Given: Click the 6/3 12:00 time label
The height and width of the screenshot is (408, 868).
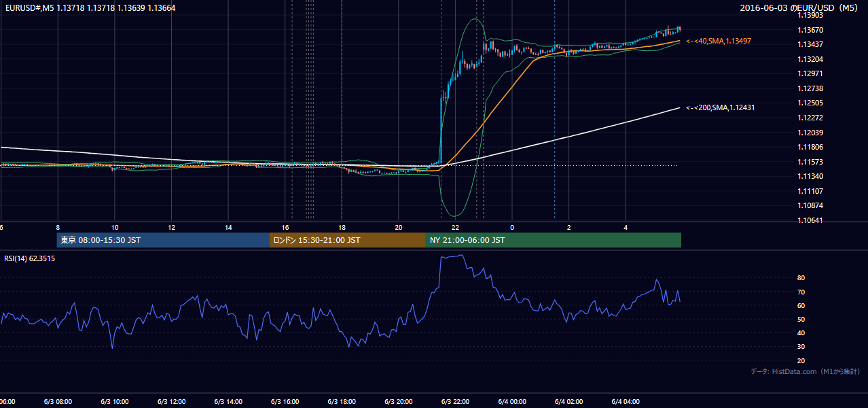Looking at the screenshot, I should 172,402.
